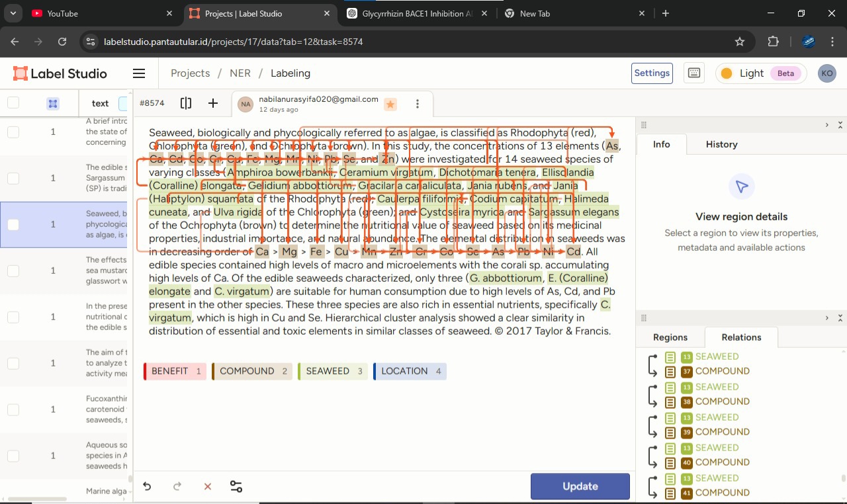Select the COMPOUND 40 region icon in Relations
Screen dimensions: 847x504
(670, 462)
